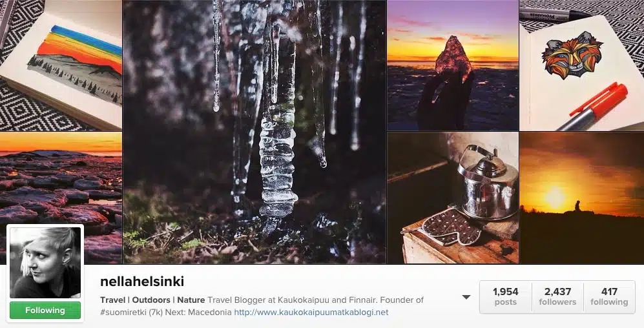The width and height of the screenshot is (644, 328).
Task: View the 417 following list
Action: 609,297
